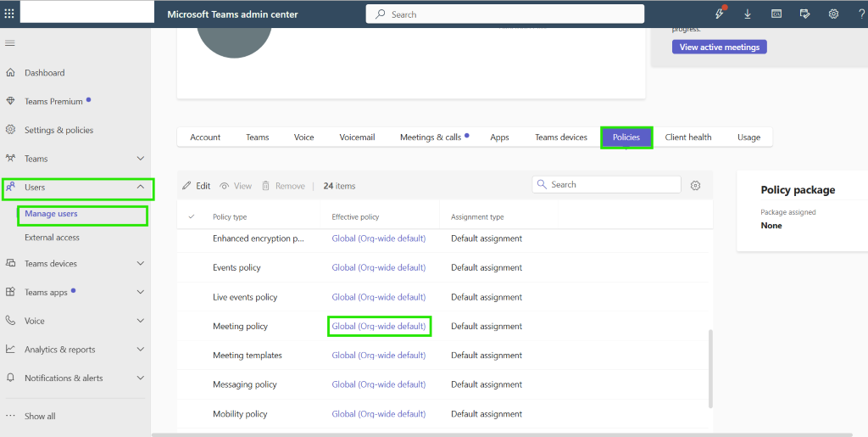Click the View active meetings button
This screenshot has height=437, width=868.
[719, 47]
